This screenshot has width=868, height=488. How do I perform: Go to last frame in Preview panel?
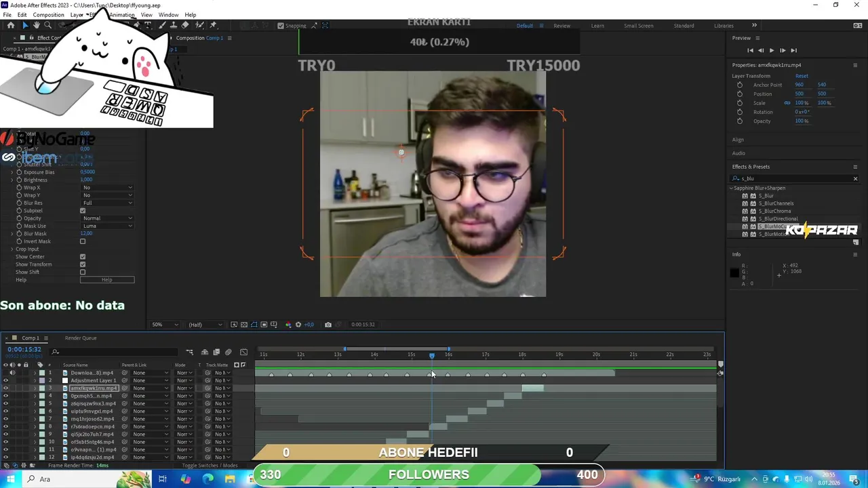[x=793, y=50]
